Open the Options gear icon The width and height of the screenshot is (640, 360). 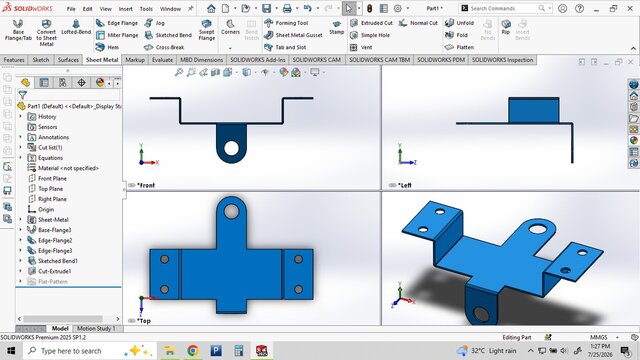coord(398,8)
